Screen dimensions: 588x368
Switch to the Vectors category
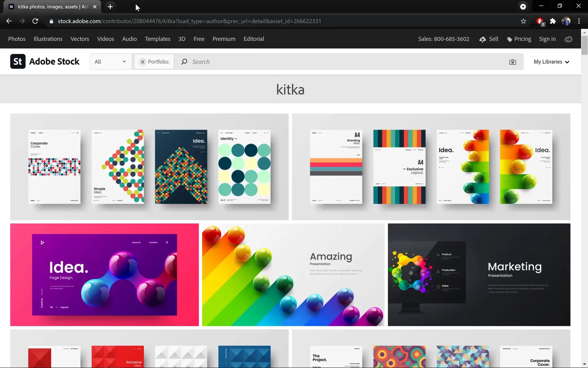(79, 39)
